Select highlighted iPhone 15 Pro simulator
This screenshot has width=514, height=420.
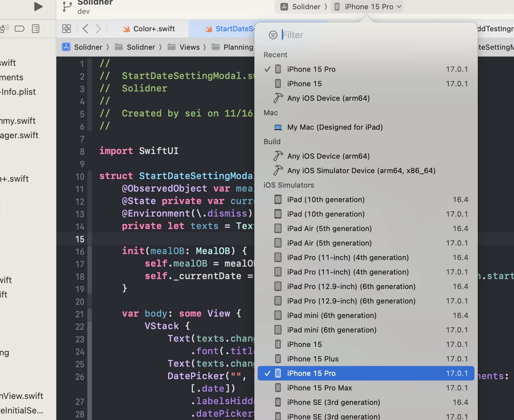(366, 373)
